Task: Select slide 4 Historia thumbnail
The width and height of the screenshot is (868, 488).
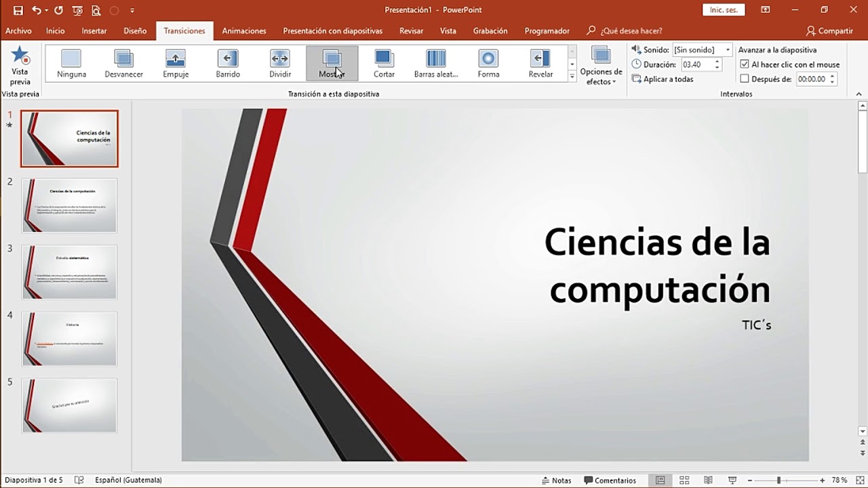Action: [69, 339]
